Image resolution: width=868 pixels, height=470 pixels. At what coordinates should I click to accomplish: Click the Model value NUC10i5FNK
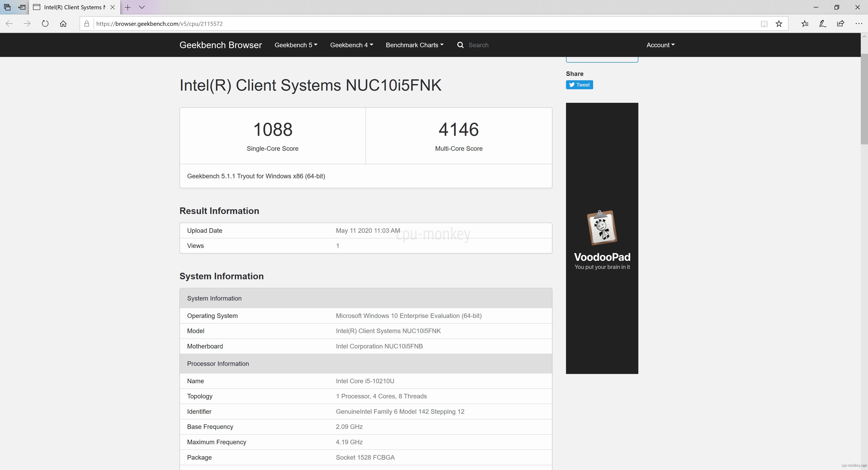(388, 331)
